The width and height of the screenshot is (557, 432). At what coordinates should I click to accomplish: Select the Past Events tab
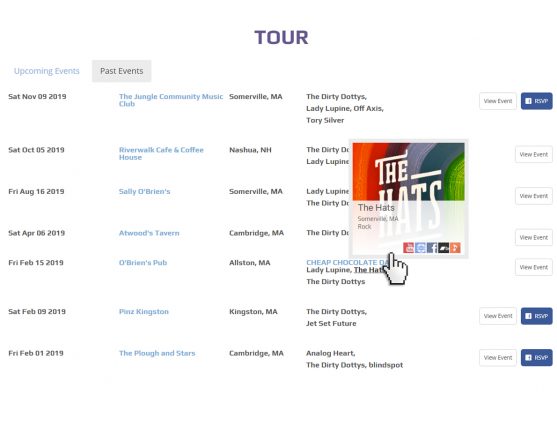click(121, 71)
